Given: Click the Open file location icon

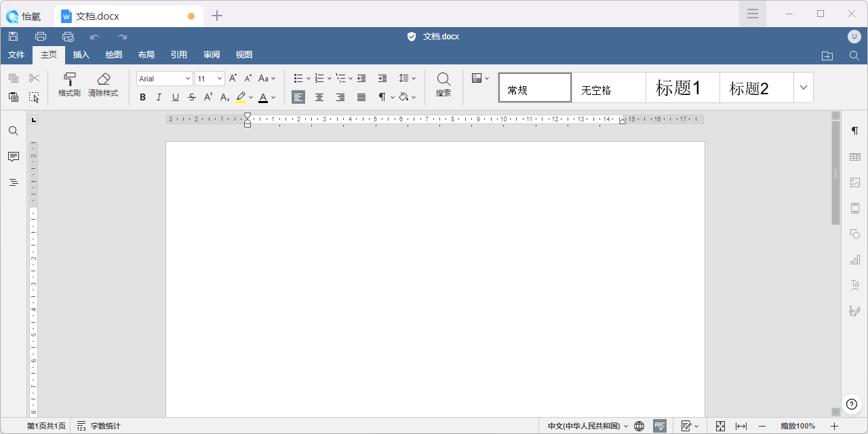Looking at the screenshot, I should tap(827, 56).
